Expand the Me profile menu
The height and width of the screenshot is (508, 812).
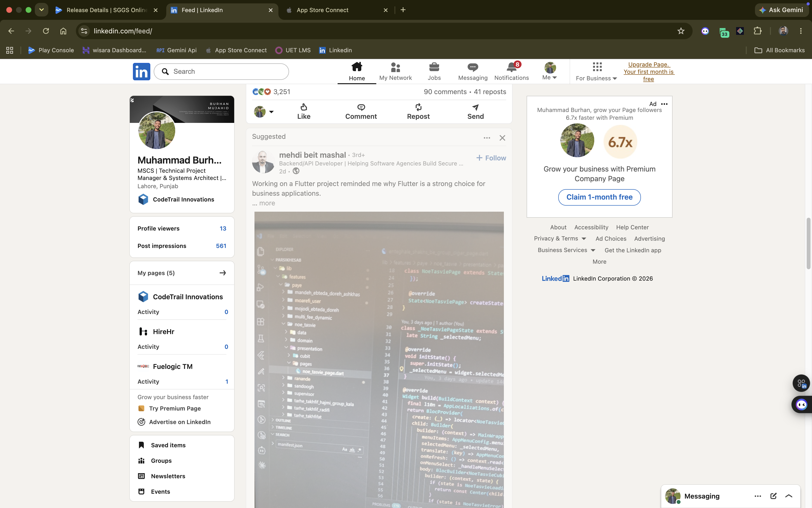[550, 72]
